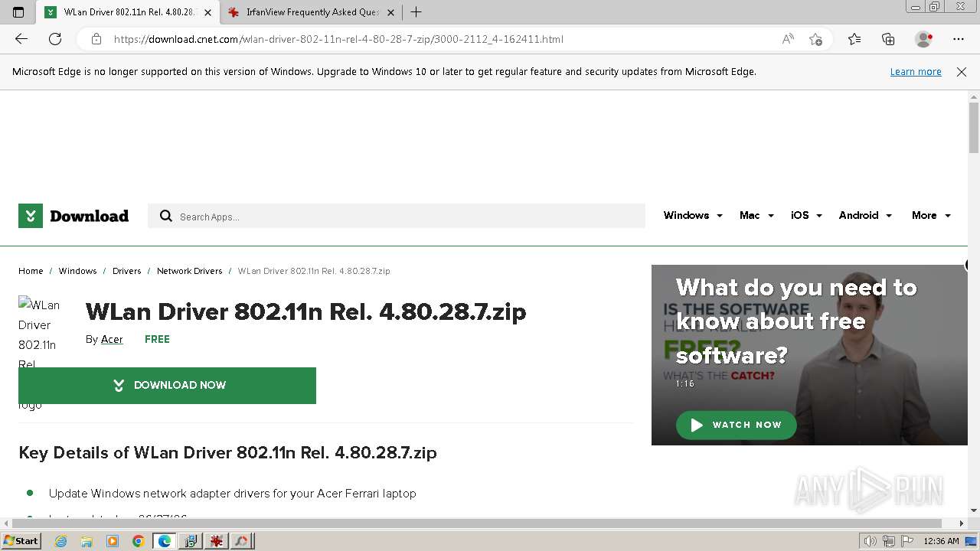Close the WLan Driver tab
The image size is (980, 551).
click(207, 12)
